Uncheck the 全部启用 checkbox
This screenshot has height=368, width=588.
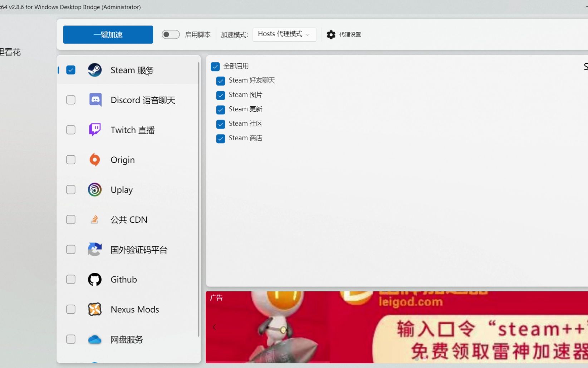[215, 66]
